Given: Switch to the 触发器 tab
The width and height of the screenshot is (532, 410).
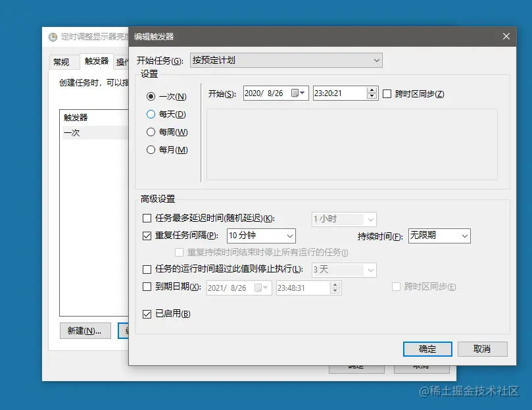Looking at the screenshot, I should pos(97,61).
